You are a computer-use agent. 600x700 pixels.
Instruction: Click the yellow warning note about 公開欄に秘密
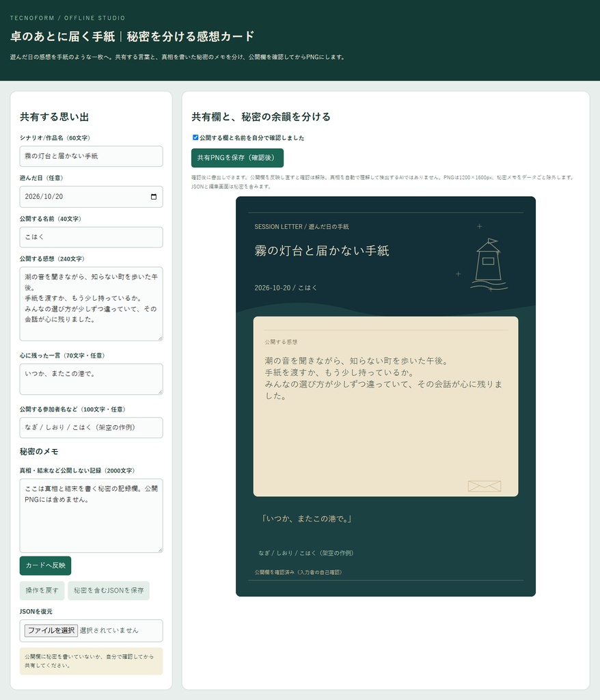click(x=91, y=661)
